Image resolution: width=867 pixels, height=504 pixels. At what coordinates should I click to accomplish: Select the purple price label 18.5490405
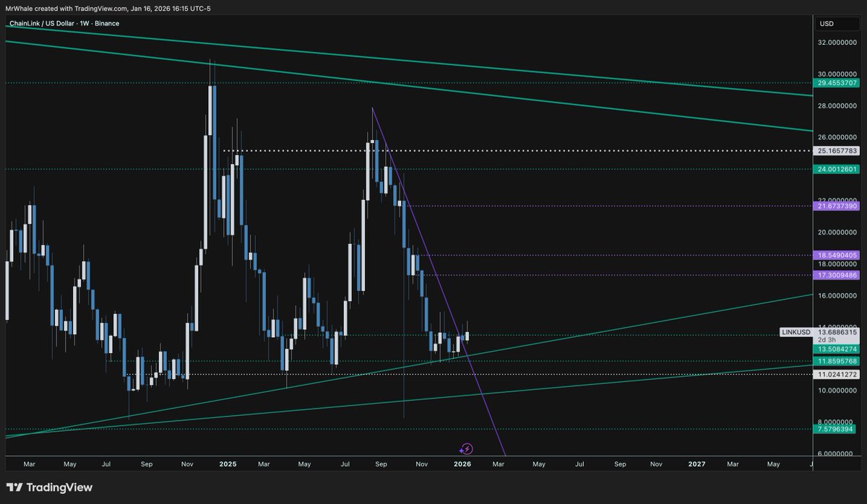[838, 255]
